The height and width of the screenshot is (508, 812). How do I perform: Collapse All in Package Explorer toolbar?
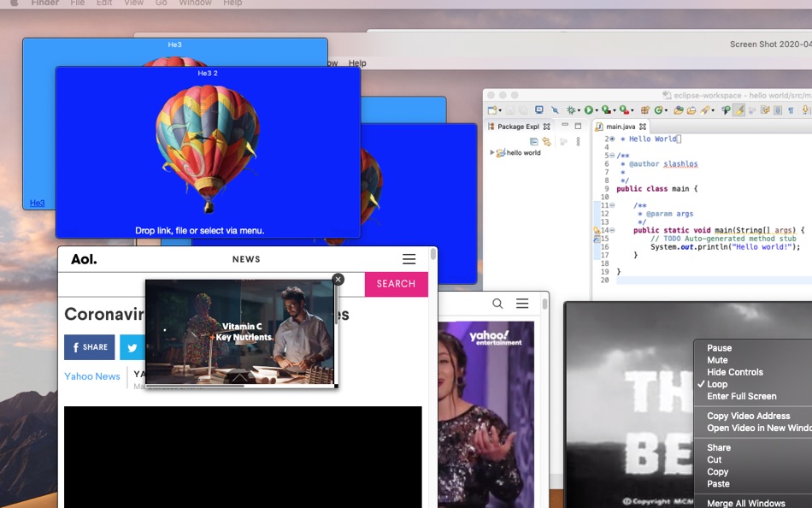point(534,141)
